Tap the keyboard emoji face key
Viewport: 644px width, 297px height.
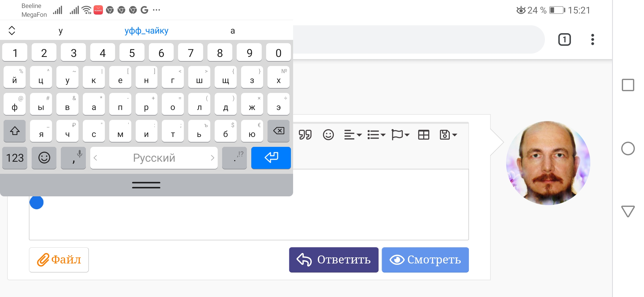(x=44, y=158)
